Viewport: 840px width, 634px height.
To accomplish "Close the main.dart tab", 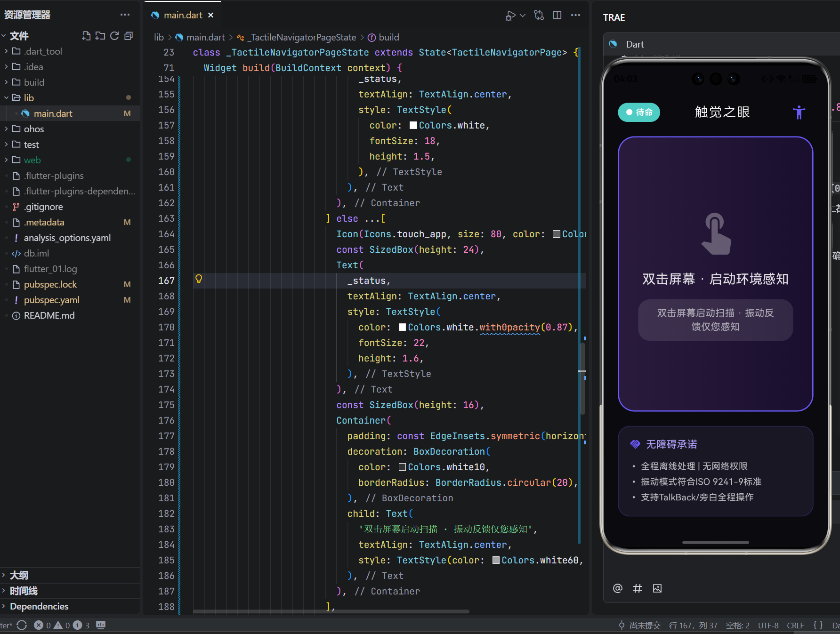I will 210,15.
